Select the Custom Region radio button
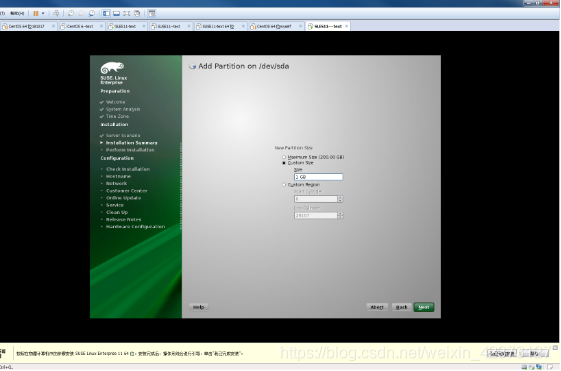 tap(284, 185)
